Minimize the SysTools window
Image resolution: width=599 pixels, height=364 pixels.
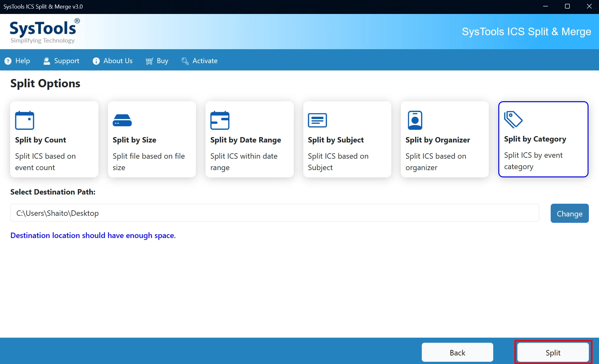point(546,6)
